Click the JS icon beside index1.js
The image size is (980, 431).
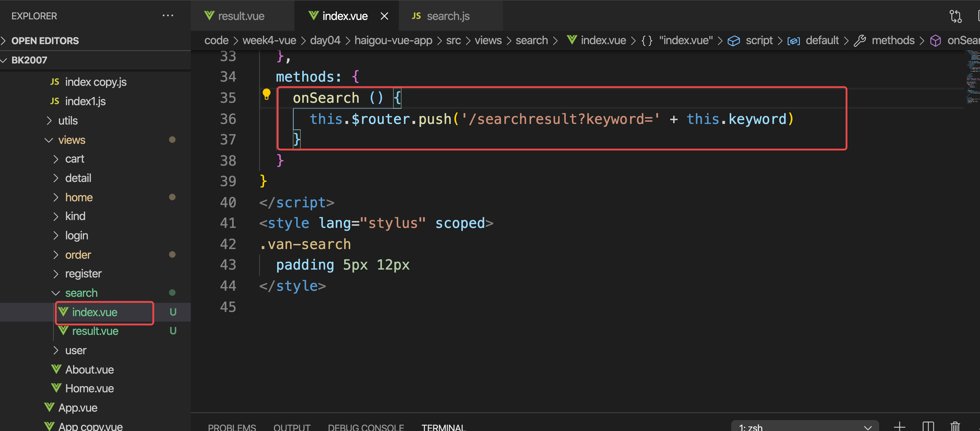point(55,101)
